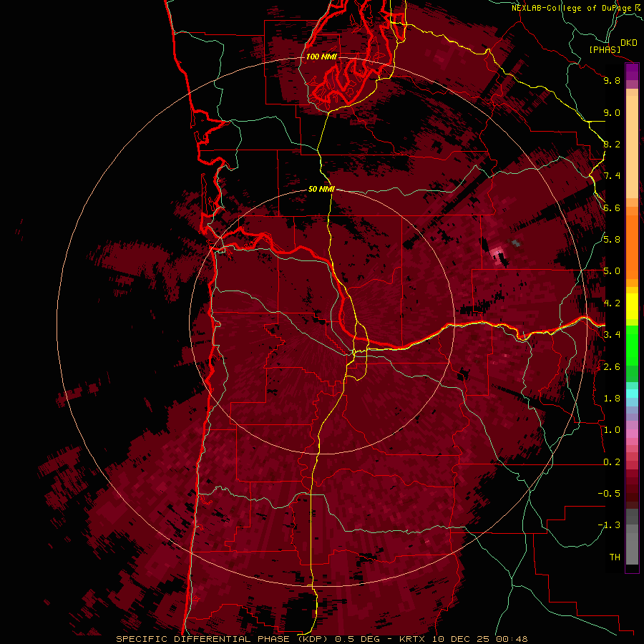Click the 9.8 value on the scale
The width and height of the screenshot is (644, 644).
612,80
